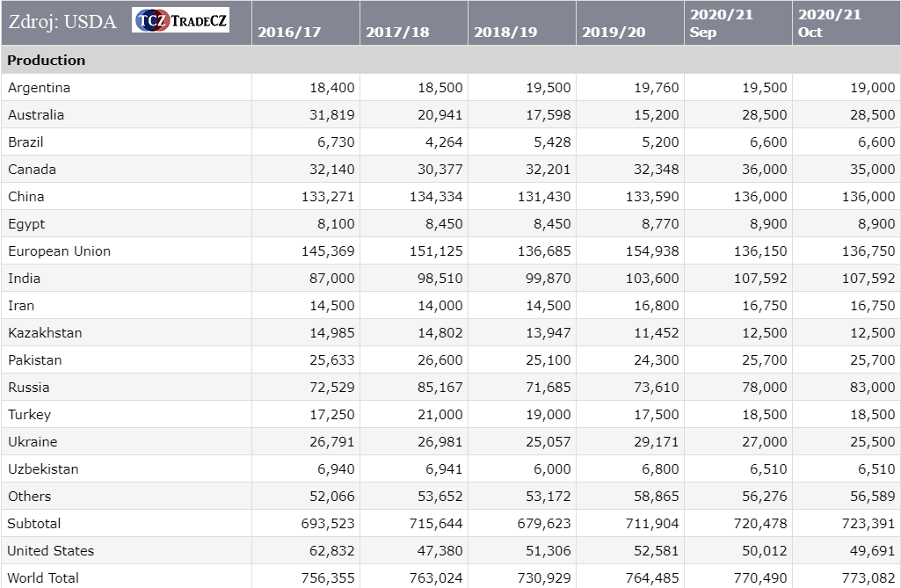Click the United States row label
Viewport: 901px width, 588px height.
tap(50, 551)
